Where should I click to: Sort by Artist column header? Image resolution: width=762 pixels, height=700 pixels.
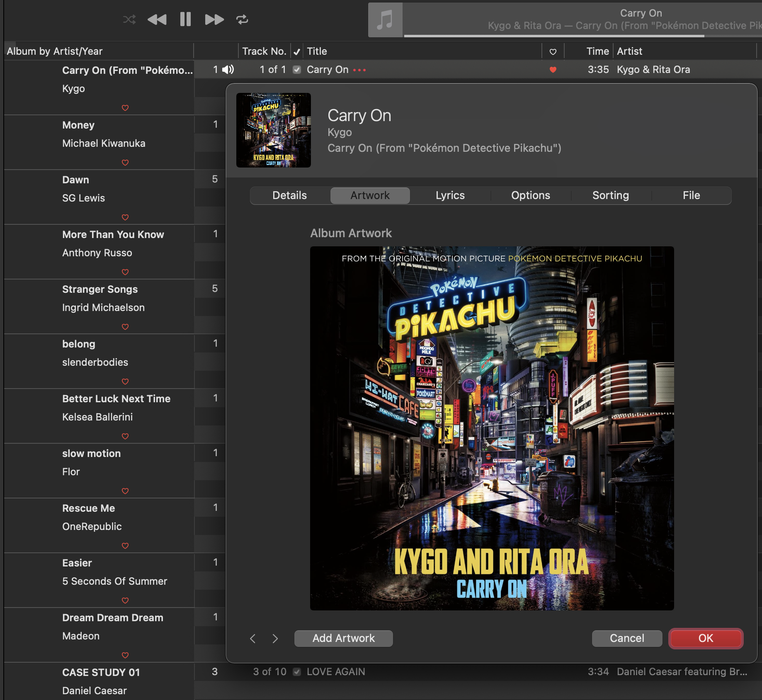tap(685, 51)
